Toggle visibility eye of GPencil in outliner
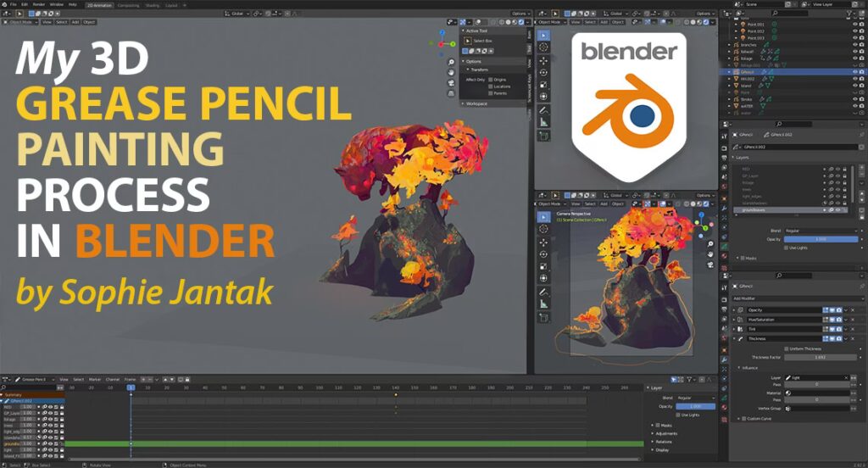 click(855, 72)
